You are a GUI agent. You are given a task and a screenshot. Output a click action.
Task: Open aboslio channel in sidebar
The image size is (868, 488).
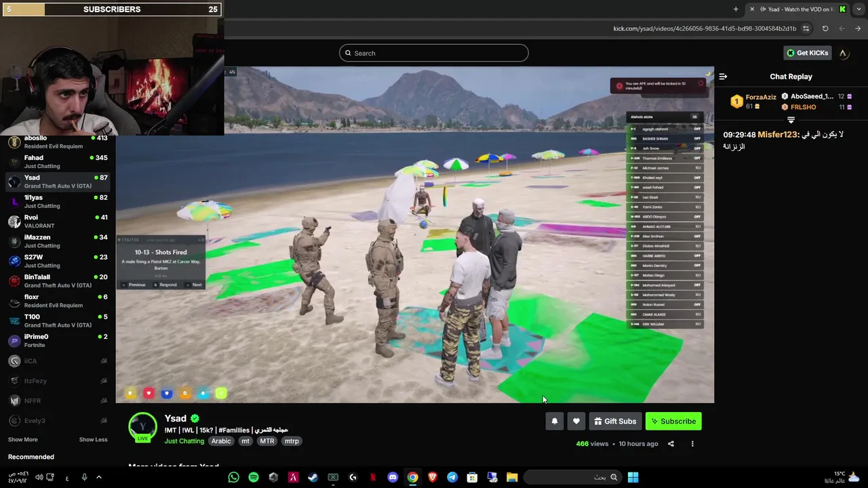[58, 142]
